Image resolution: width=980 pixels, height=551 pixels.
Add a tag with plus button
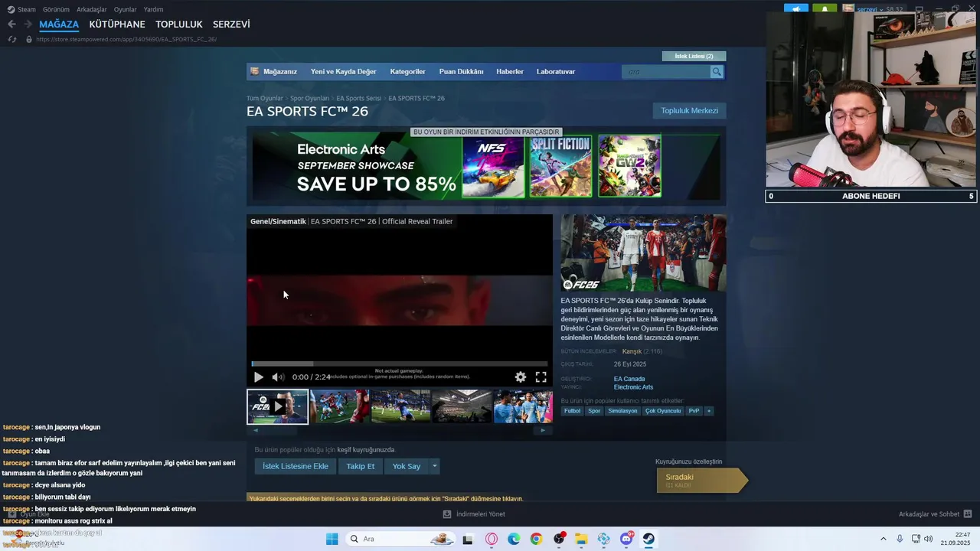(709, 411)
